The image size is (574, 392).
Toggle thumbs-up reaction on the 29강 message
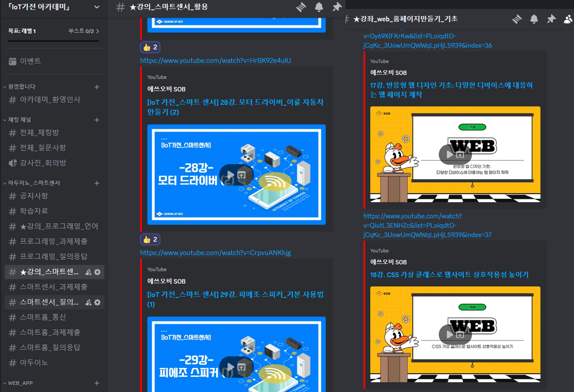click(150, 239)
